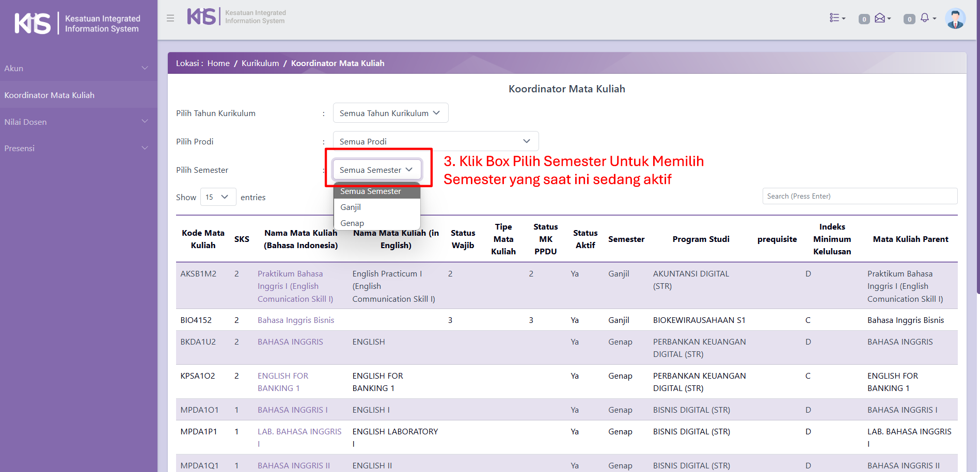Choose Genap from the semester list

[x=352, y=223]
